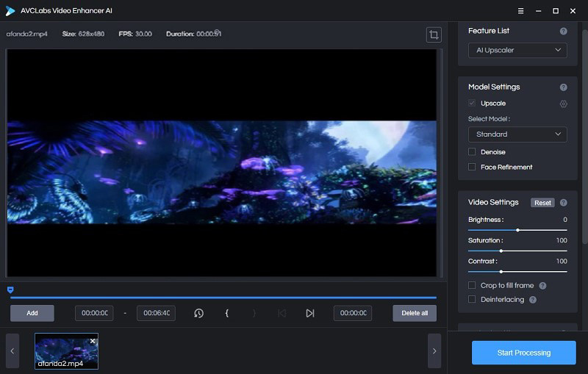
Task: Click the end time field 00:06:40
Action: 156,313
